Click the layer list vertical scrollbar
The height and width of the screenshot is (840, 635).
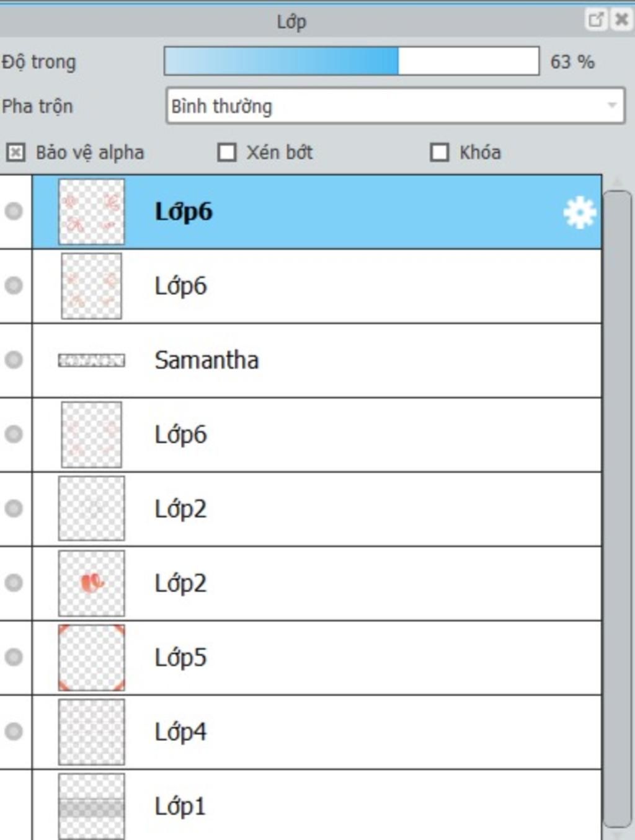point(617,508)
